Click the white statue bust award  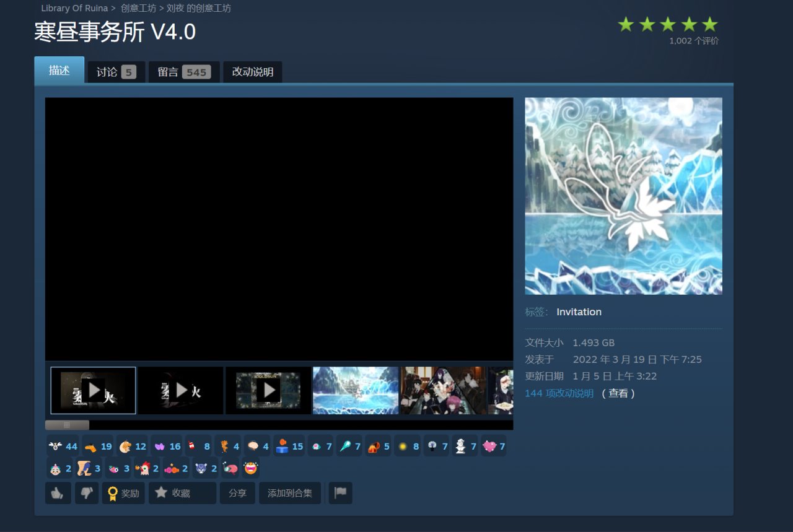[x=465, y=446]
